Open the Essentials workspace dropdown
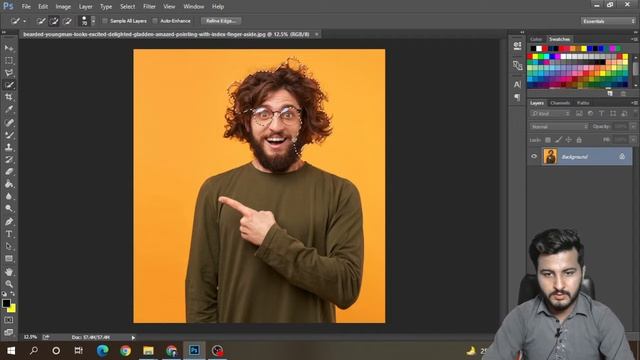Image resolution: width=640 pixels, height=360 pixels. (x=608, y=21)
